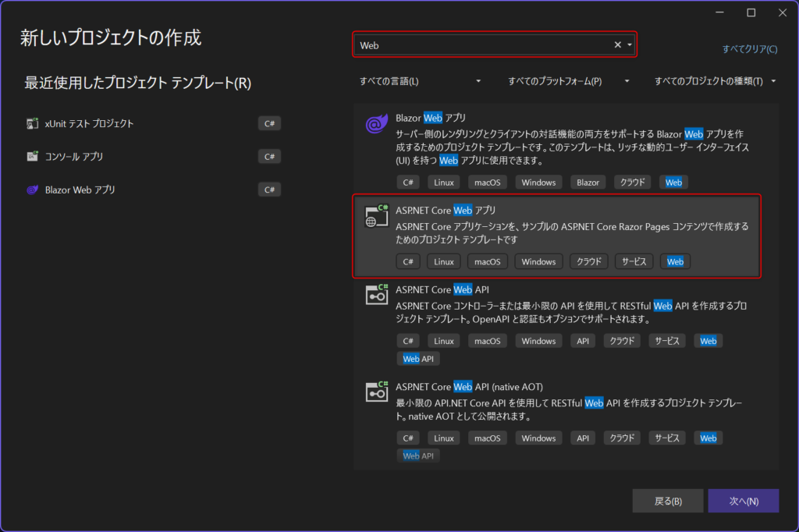Open the search history dropdown arrow
Screen dimensions: 799x532
pyautogui.click(x=630, y=44)
